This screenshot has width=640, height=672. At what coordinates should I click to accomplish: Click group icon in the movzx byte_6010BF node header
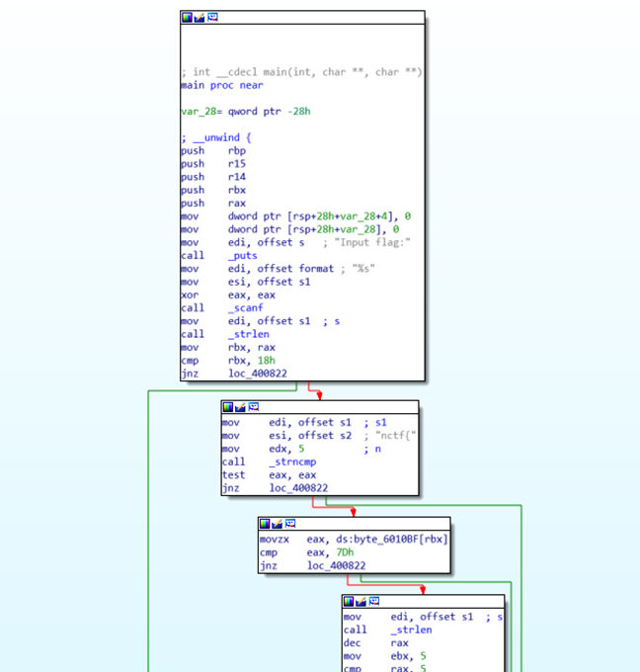(x=290, y=524)
